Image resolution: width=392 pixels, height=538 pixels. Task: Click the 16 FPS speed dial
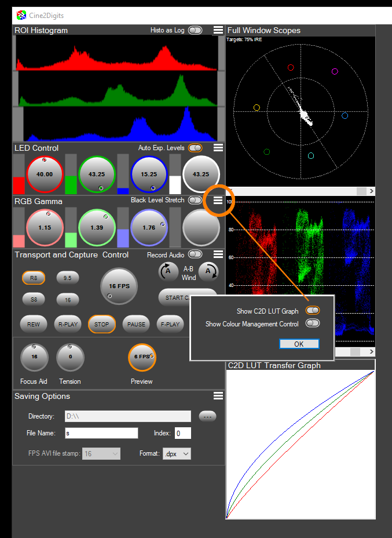[x=119, y=286]
